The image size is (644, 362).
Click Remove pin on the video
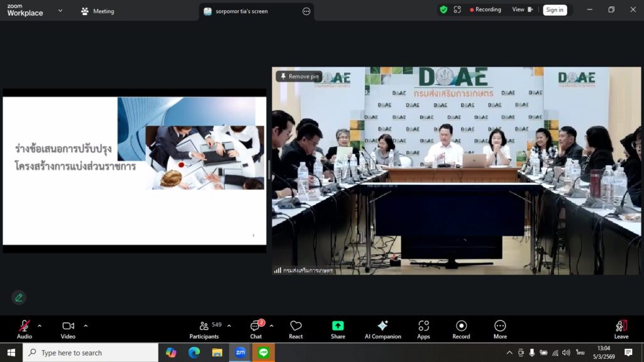tap(299, 76)
